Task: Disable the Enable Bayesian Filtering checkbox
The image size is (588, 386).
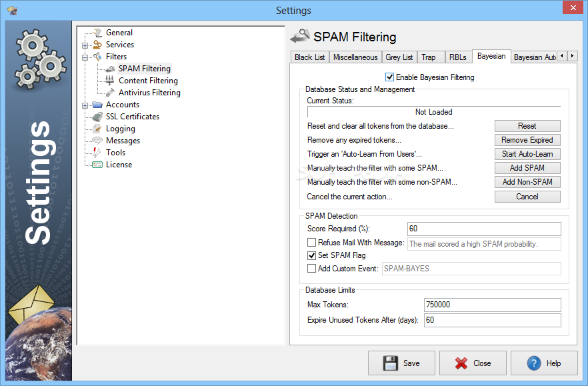Action: [x=389, y=77]
